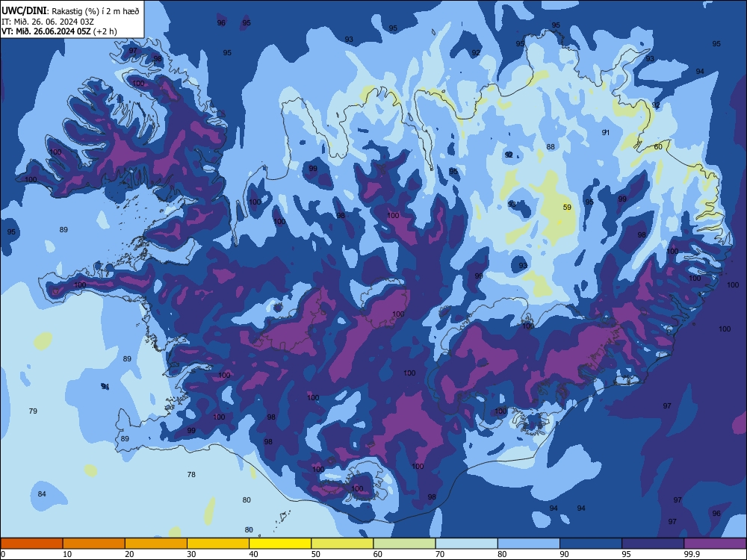Click the 50–60 pale yellow legend swatch
This screenshot has height=560, width=747.
point(343,544)
